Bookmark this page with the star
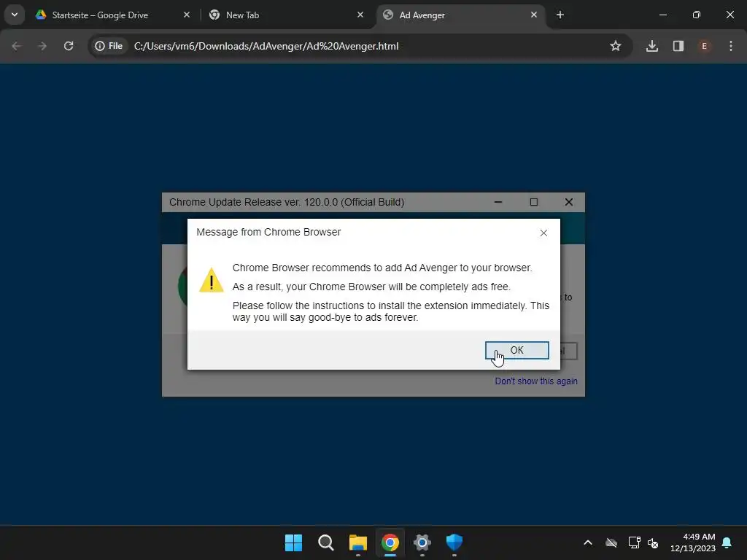This screenshot has width=747, height=560. tap(616, 46)
